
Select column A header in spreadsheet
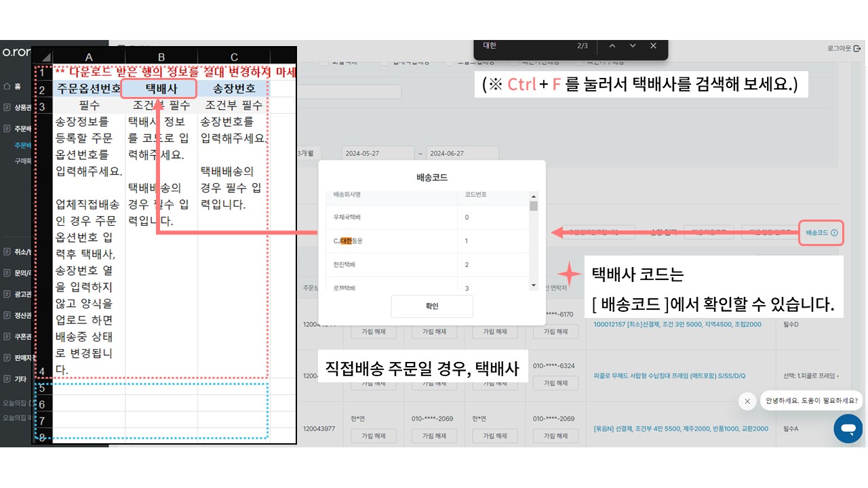point(89,58)
